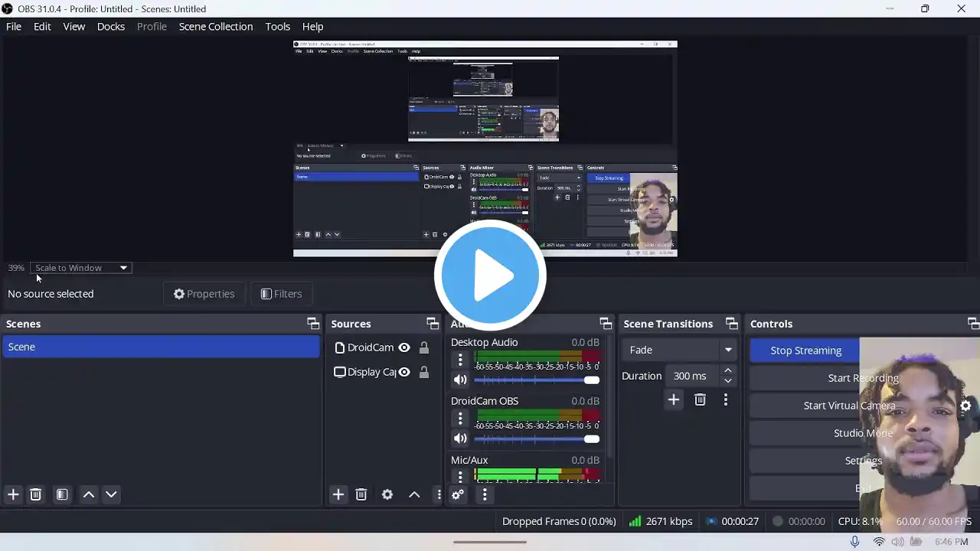
Task: Open the View menu
Action: (x=74, y=26)
